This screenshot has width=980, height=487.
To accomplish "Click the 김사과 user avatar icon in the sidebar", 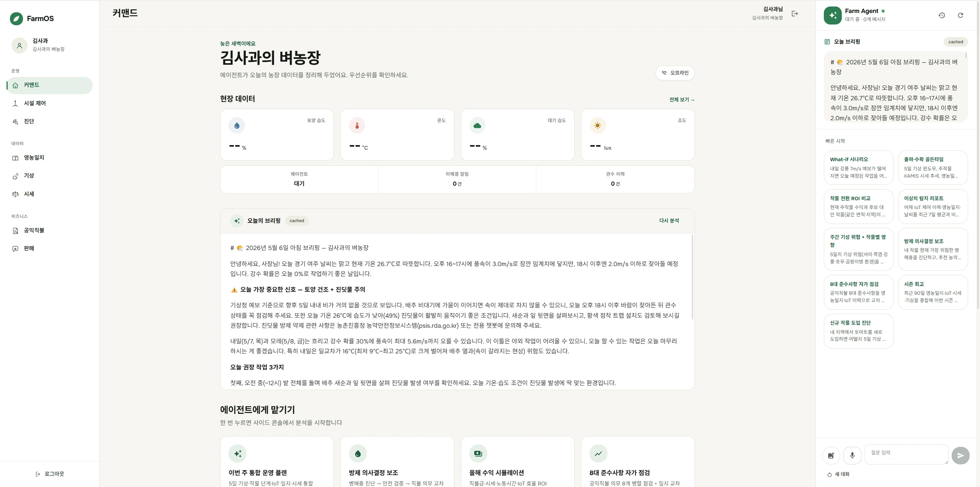I will click(x=20, y=45).
